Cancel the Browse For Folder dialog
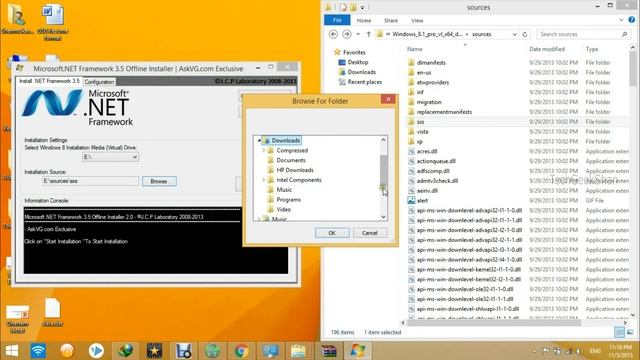This screenshot has width=640, height=360. [x=369, y=233]
